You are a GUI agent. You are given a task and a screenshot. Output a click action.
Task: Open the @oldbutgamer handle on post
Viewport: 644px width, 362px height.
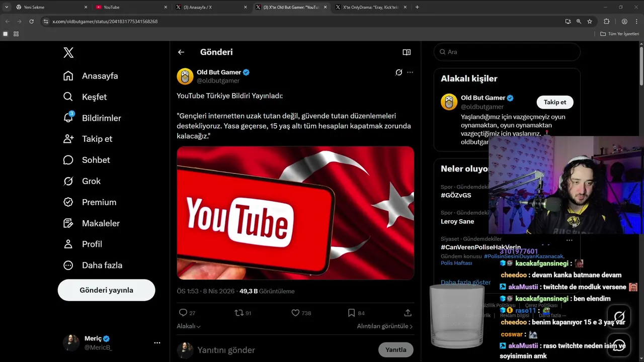pyautogui.click(x=218, y=81)
